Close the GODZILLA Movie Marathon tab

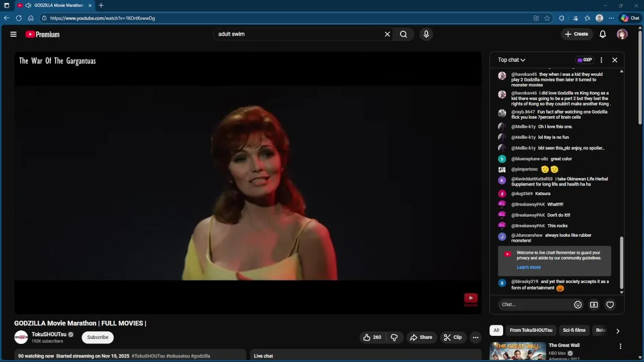(90, 6)
